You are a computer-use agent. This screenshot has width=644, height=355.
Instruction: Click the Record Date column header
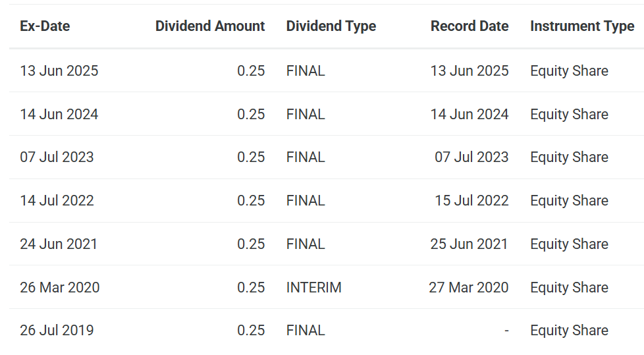pos(470,26)
